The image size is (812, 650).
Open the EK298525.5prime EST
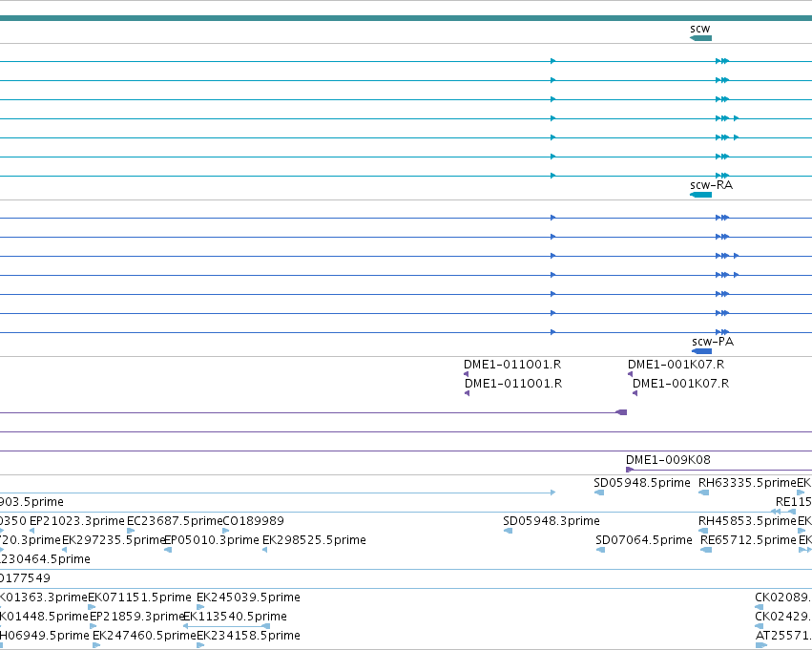coord(314,539)
